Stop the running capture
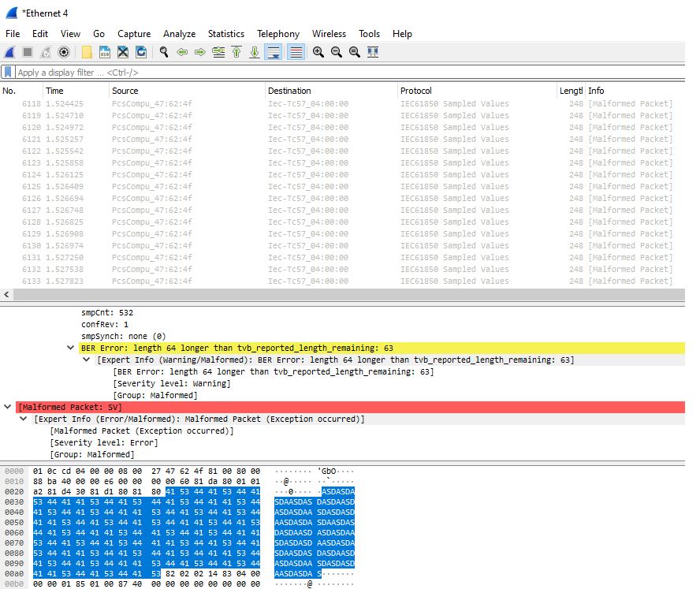This screenshot has width=700, height=589. (x=26, y=52)
